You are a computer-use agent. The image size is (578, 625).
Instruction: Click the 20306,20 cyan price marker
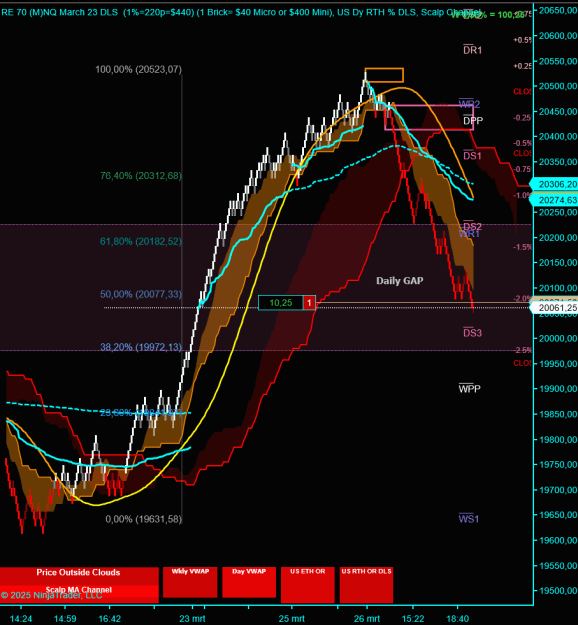coord(554,184)
